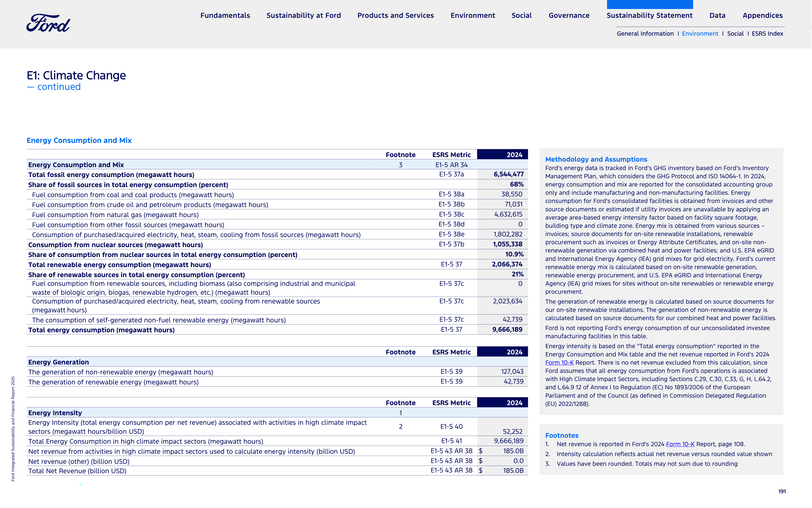This screenshot has height=508, width=812.
Task: Click the 'Energy Generation' table header row
Action: 277,362
